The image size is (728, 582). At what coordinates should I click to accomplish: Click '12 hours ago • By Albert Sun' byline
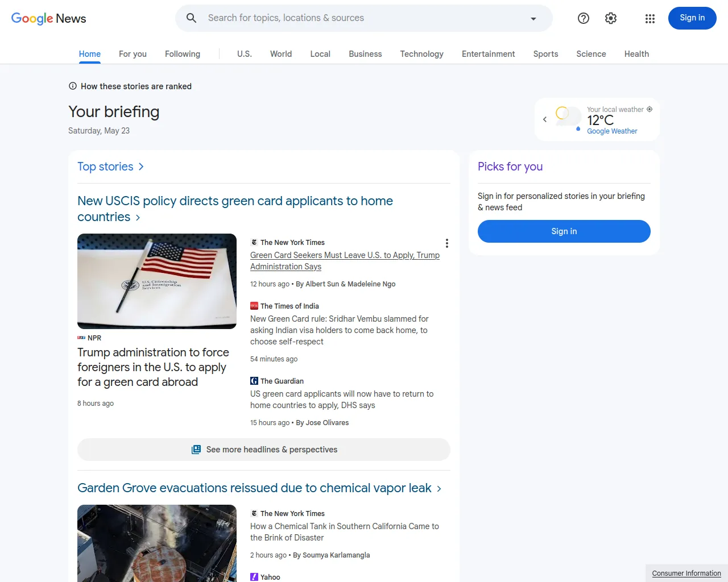322,284
